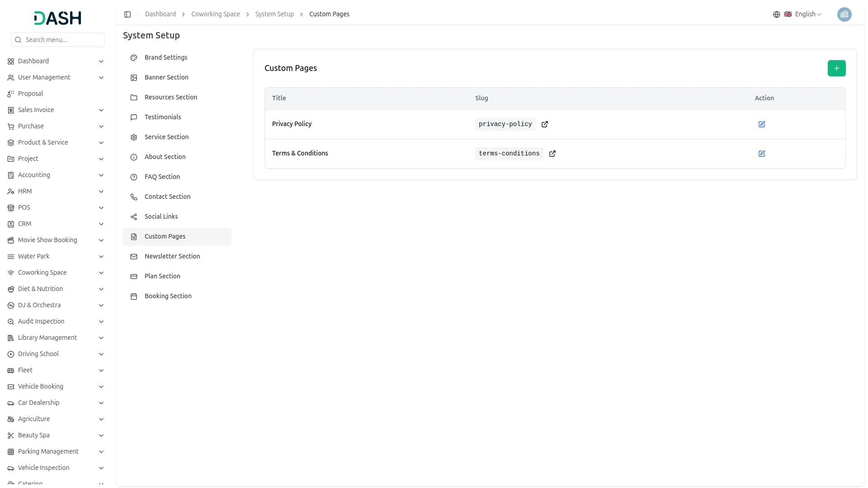Focus the Search menu input field
The image size is (868, 488).
[x=62, y=40]
